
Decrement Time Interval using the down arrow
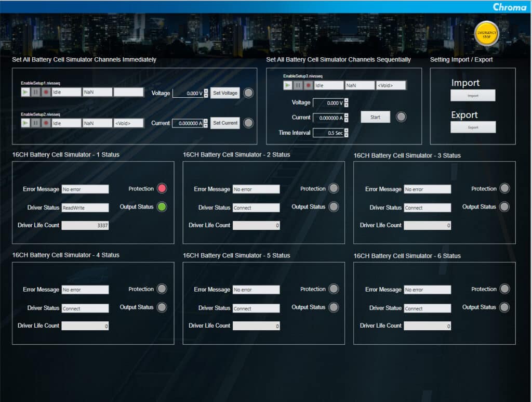point(346,135)
